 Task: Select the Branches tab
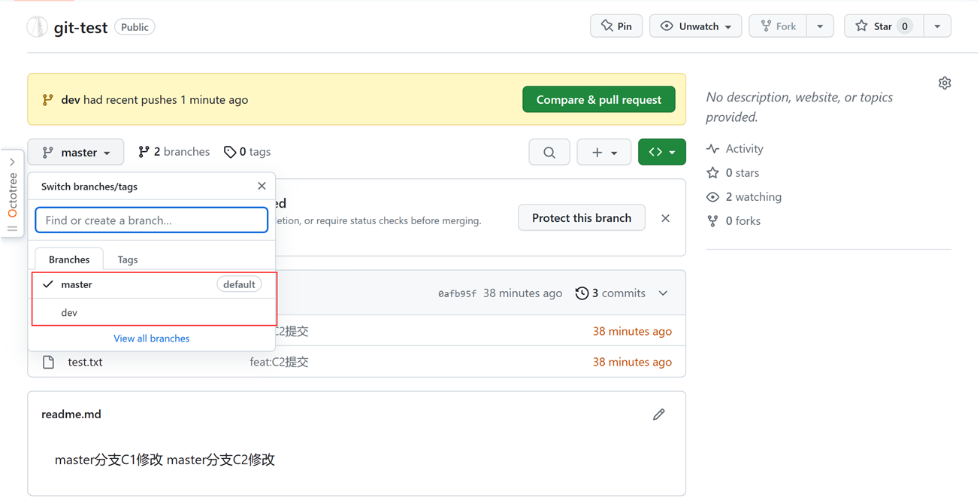(x=69, y=260)
